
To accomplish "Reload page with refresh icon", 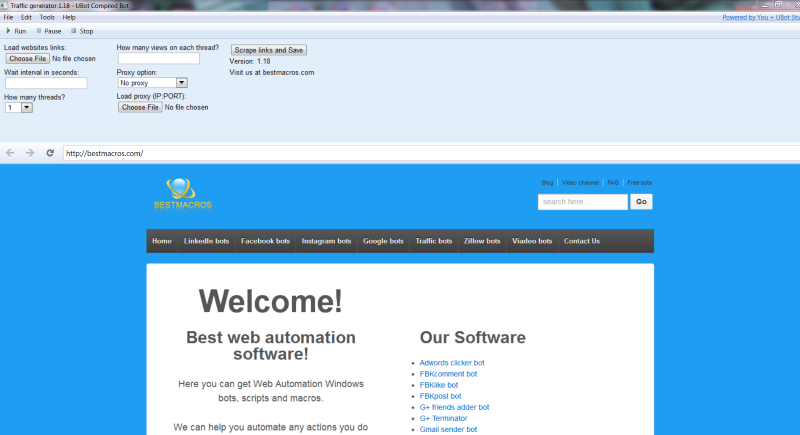I will [50, 153].
